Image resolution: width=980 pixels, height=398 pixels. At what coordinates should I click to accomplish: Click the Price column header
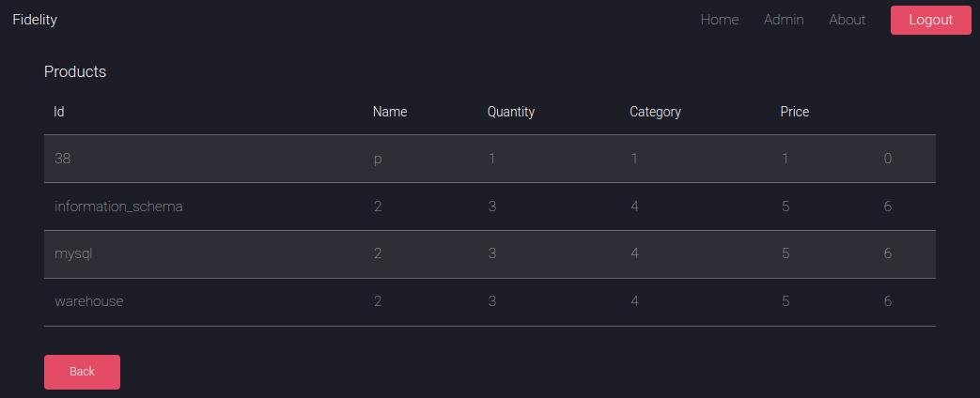pos(794,112)
